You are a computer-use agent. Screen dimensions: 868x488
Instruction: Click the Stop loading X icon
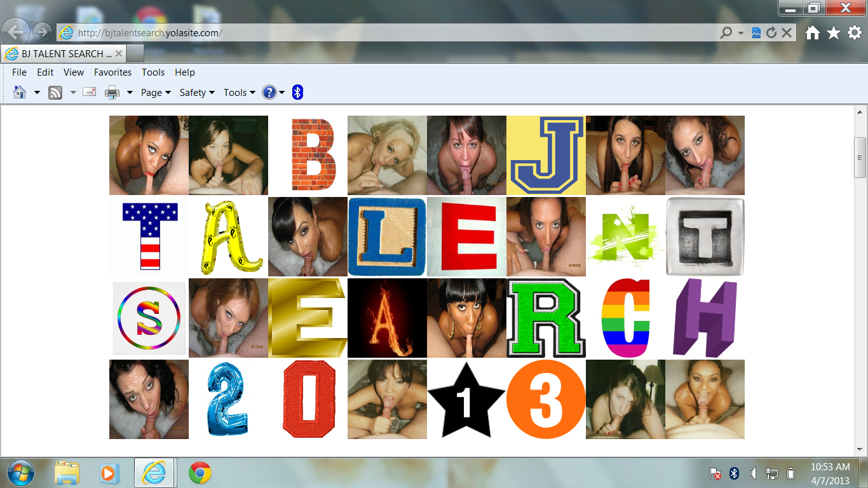click(x=787, y=33)
